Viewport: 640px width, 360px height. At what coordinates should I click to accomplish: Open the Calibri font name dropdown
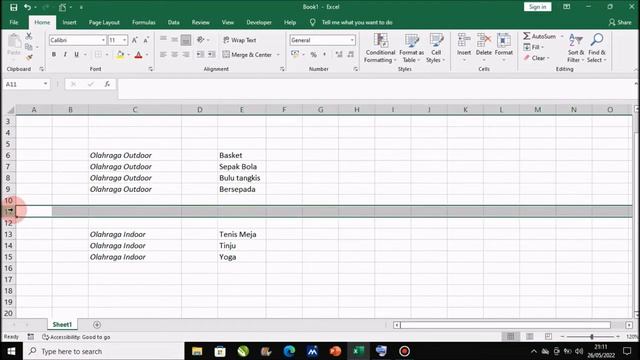click(103, 40)
